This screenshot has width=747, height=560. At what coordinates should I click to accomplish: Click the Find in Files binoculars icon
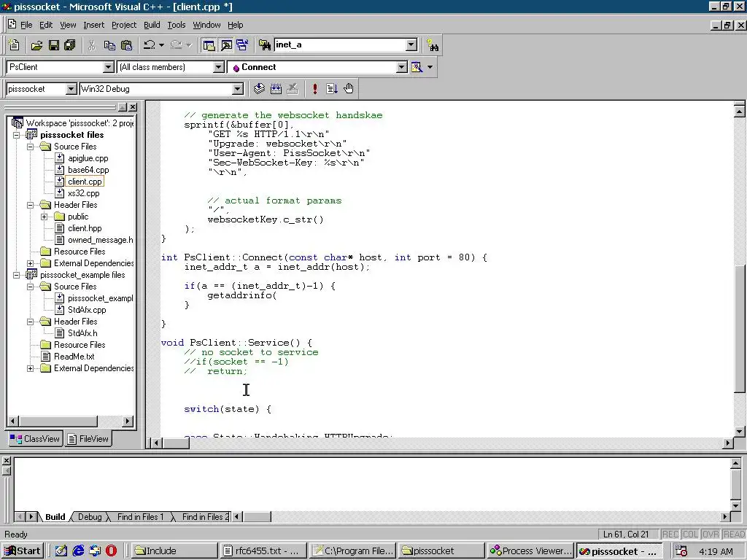tap(264, 45)
